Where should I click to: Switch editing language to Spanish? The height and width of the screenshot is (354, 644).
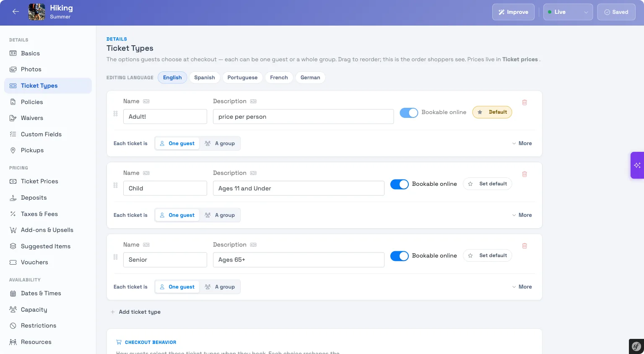pos(205,78)
